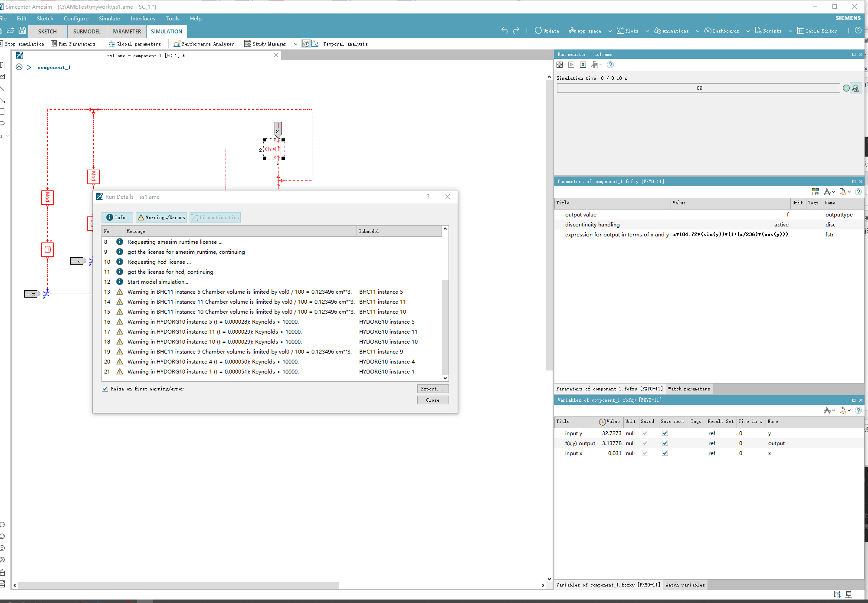Click the Export... button

432,389
